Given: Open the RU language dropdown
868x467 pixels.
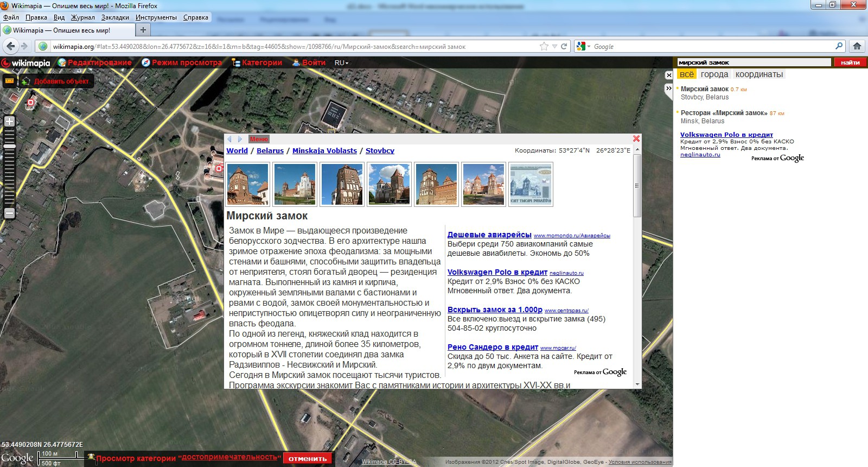Looking at the screenshot, I should pyautogui.click(x=341, y=63).
